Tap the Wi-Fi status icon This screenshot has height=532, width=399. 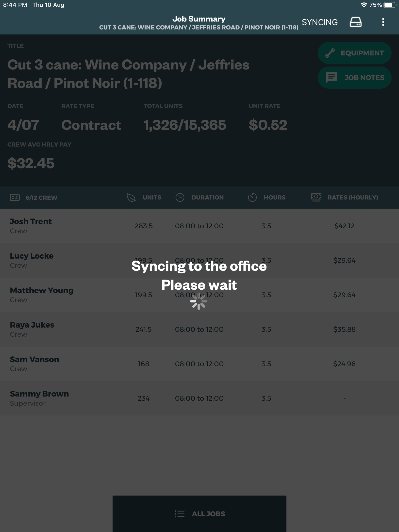[x=364, y=5]
